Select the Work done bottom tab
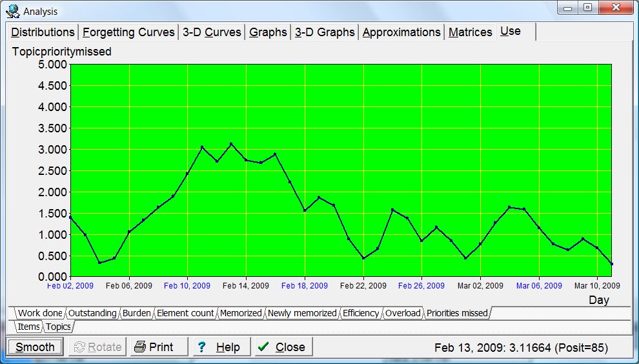 [40, 313]
